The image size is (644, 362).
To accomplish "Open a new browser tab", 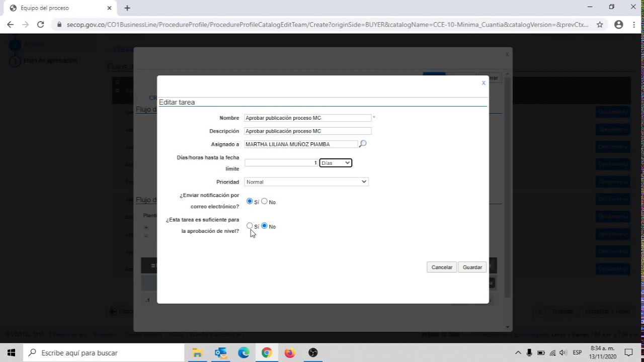I will pos(127,8).
